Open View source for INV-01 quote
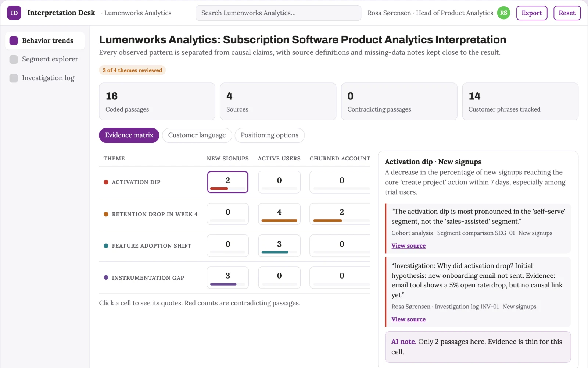This screenshot has height=368, width=588. [409, 319]
